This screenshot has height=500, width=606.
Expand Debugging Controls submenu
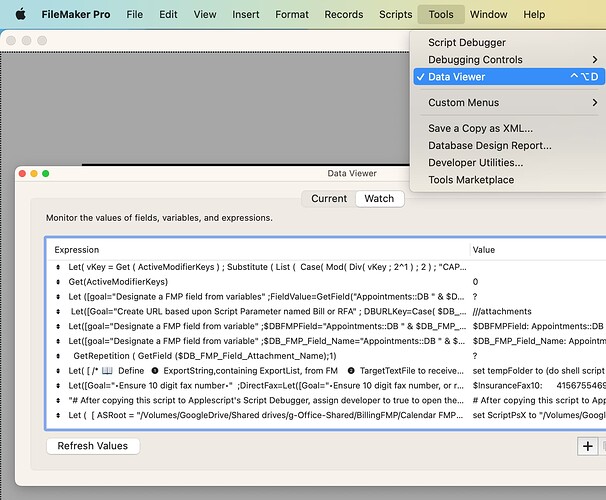coord(509,60)
